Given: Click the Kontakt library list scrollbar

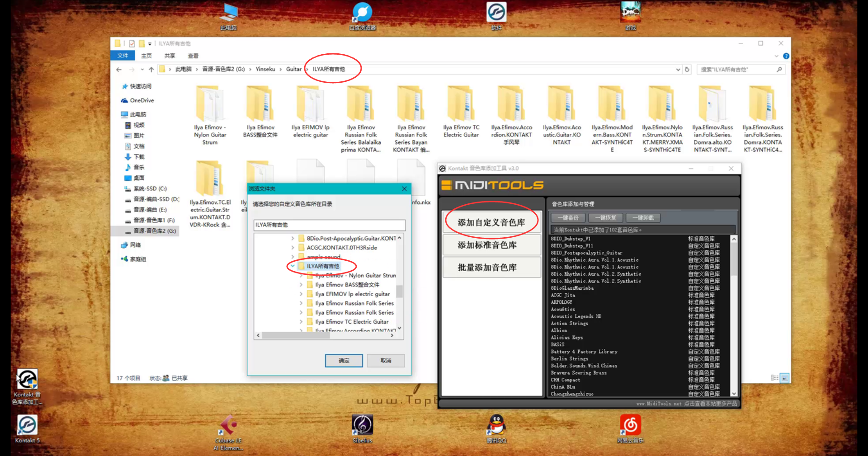Looking at the screenshot, I should pos(734,259).
